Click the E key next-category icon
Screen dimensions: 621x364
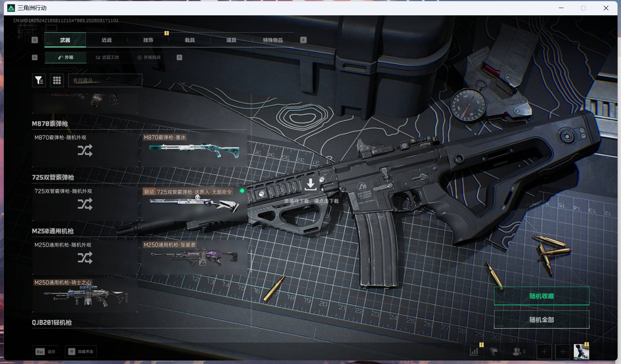point(303,40)
